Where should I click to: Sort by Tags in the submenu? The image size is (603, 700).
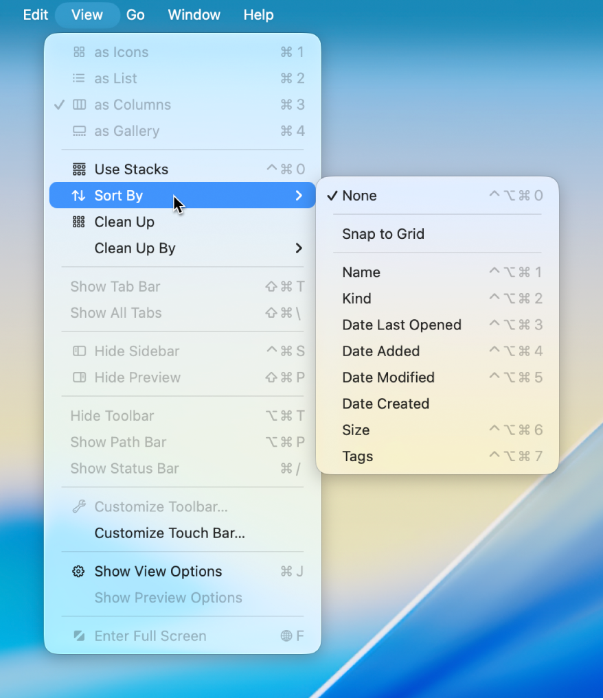437,456
